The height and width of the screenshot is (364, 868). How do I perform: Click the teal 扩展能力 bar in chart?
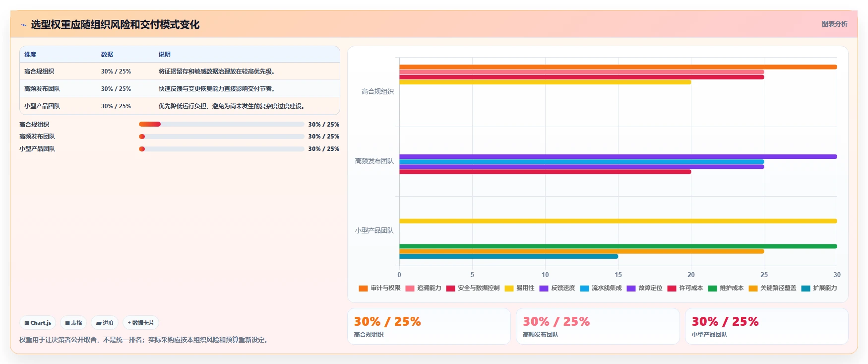point(508,257)
